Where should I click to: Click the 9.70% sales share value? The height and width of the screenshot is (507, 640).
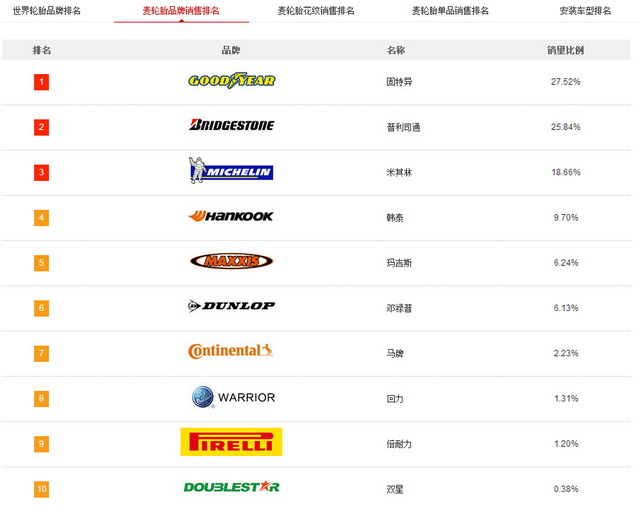point(566,218)
